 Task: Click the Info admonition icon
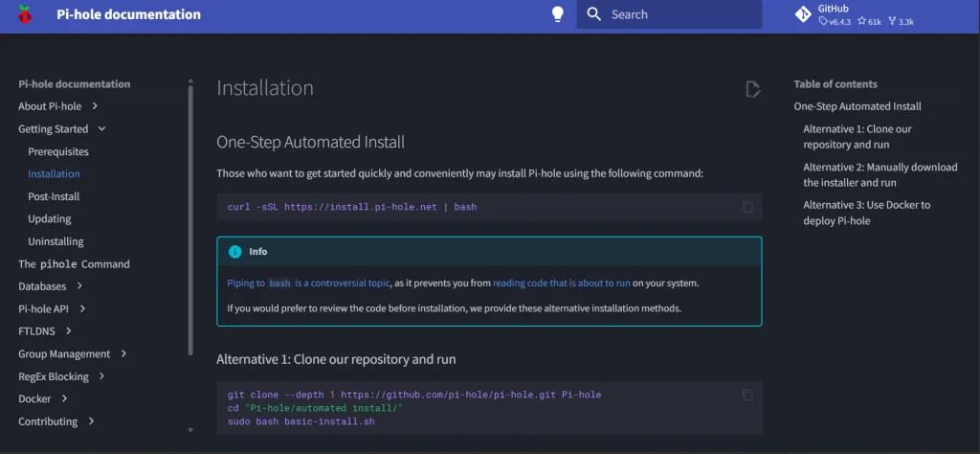235,251
